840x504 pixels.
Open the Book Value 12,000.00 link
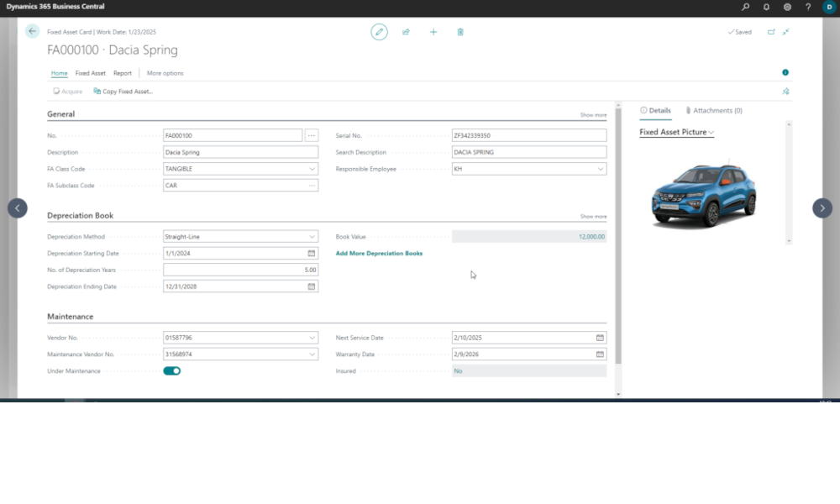591,237
